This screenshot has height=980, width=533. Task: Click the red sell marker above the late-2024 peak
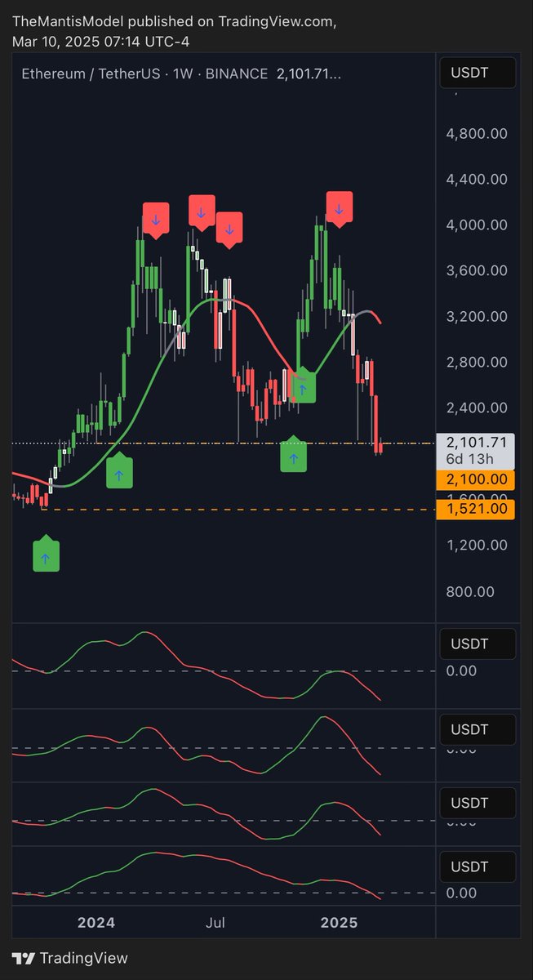pyautogui.click(x=340, y=209)
